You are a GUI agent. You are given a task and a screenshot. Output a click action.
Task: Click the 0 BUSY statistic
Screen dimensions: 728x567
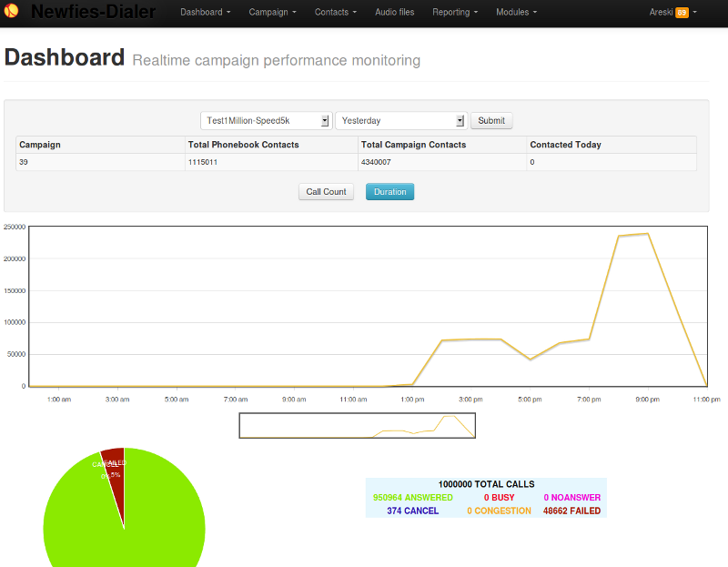tap(499, 497)
